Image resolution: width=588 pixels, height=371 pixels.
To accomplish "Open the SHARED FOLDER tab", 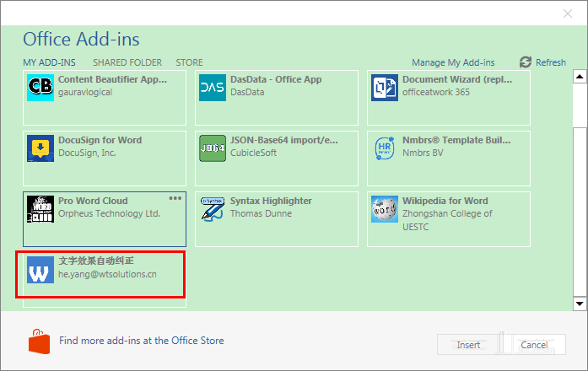I will 127,62.
